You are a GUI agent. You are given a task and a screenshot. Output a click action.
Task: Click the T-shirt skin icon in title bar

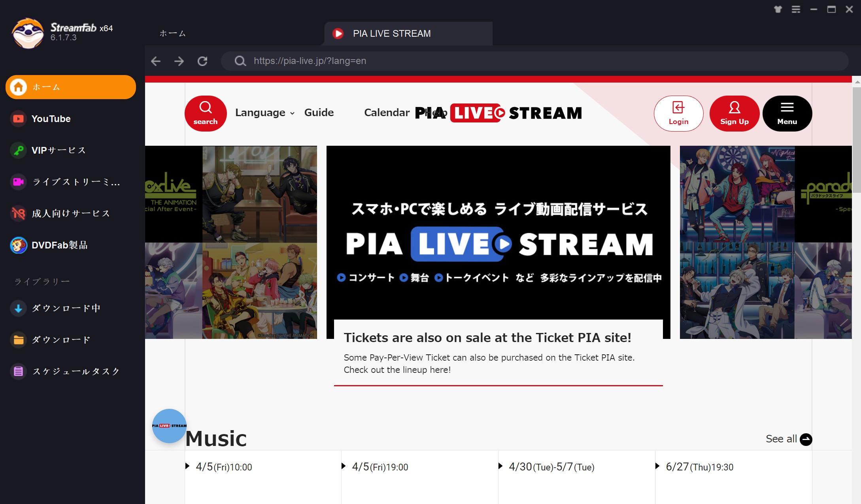coord(778,9)
